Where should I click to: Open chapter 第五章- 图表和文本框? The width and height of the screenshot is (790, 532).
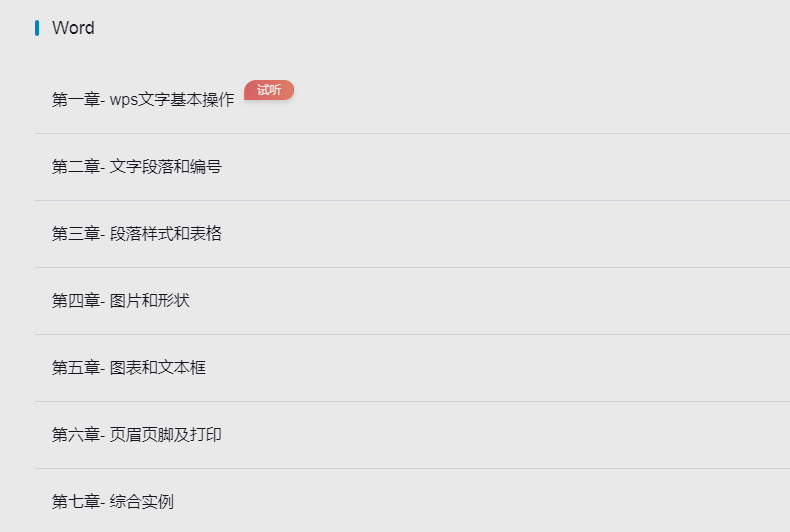(x=412, y=368)
